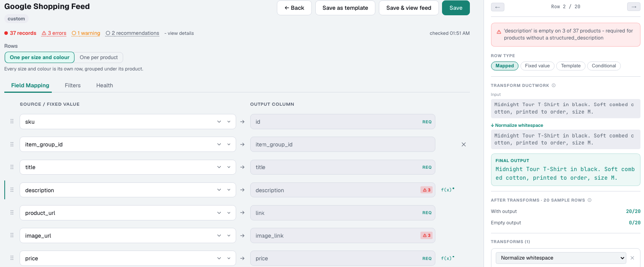
Task: Remove the Normalize whitespace transform
Action: pyautogui.click(x=632, y=258)
